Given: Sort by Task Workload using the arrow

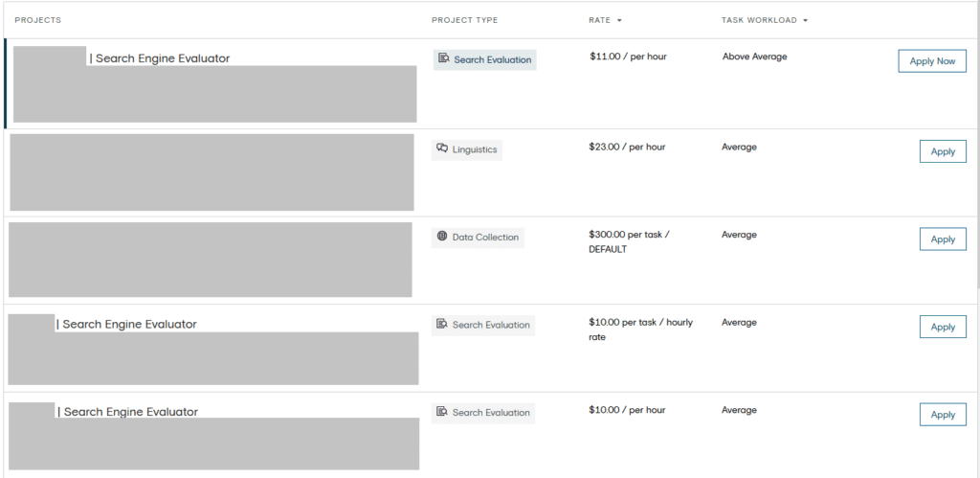Looking at the screenshot, I should click(x=806, y=21).
